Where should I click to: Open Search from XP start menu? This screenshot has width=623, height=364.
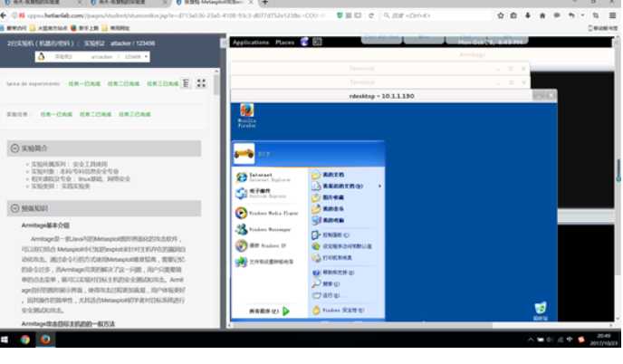326,283
